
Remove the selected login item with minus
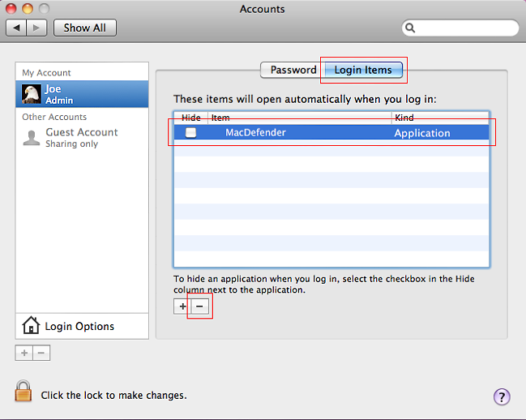coord(200,307)
